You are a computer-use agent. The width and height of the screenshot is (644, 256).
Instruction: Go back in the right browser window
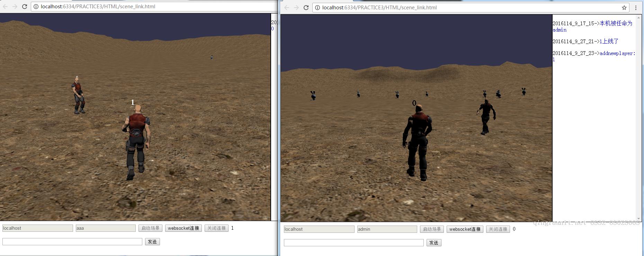point(287,8)
